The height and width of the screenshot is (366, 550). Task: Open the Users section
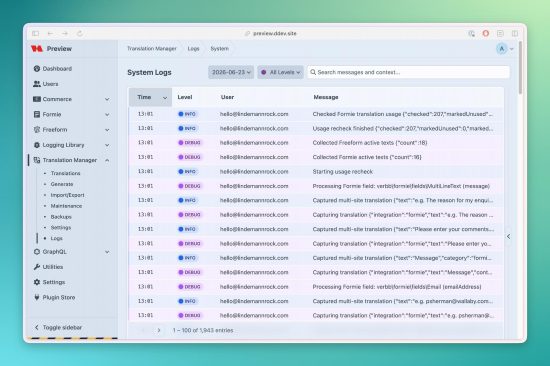pyautogui.click(x=46, y=84)
